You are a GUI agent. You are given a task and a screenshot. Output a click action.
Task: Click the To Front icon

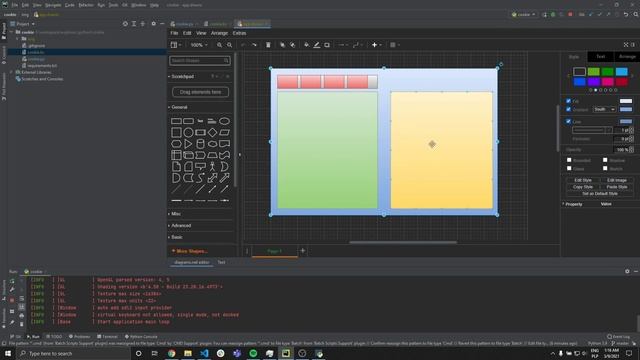pos(282,45)
